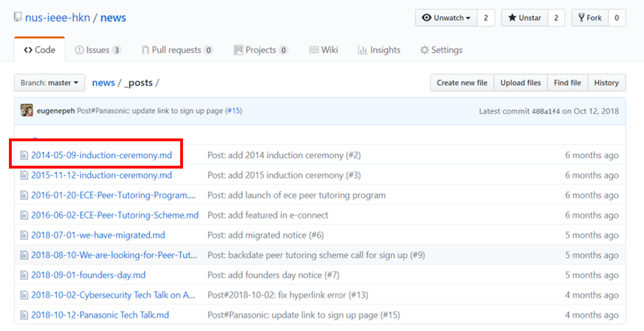Open the commit hash 408a1f4

(546, 111)
